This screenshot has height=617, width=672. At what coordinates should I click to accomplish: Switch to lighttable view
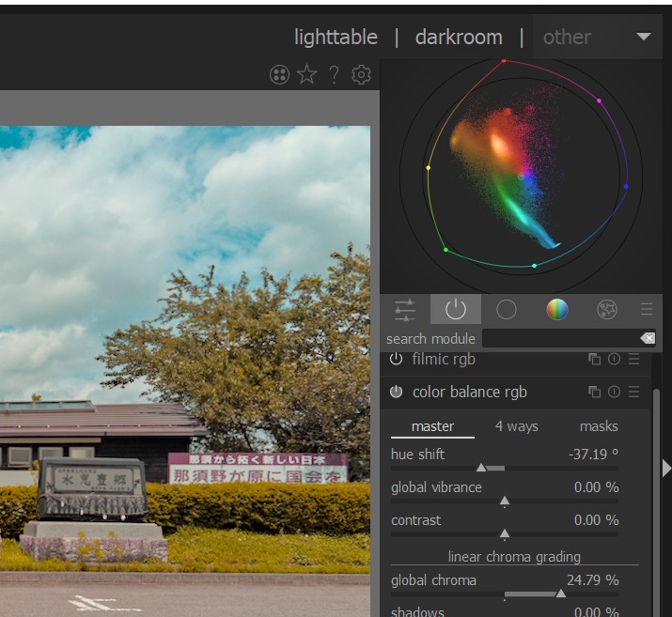[x=336, y=37]
